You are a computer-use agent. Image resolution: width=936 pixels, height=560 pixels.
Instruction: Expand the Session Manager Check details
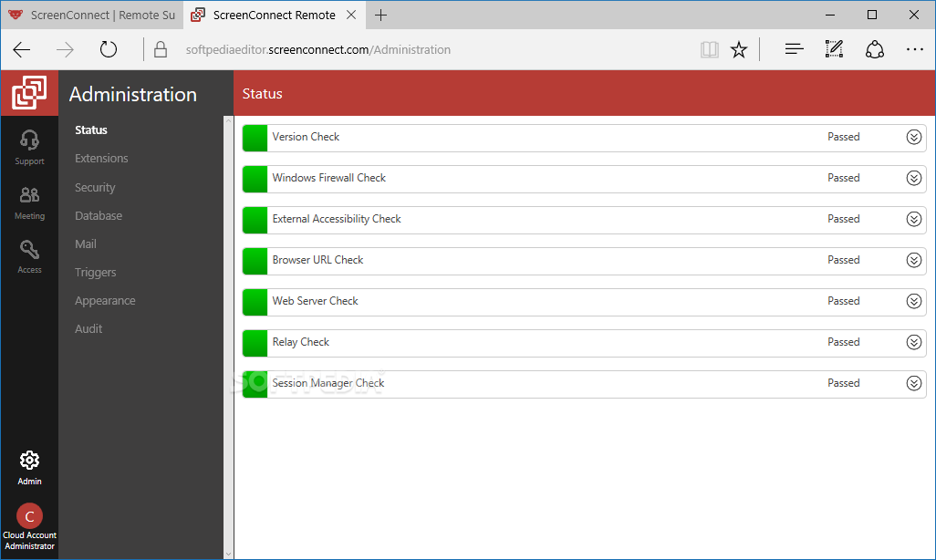(x=913, y=383)
